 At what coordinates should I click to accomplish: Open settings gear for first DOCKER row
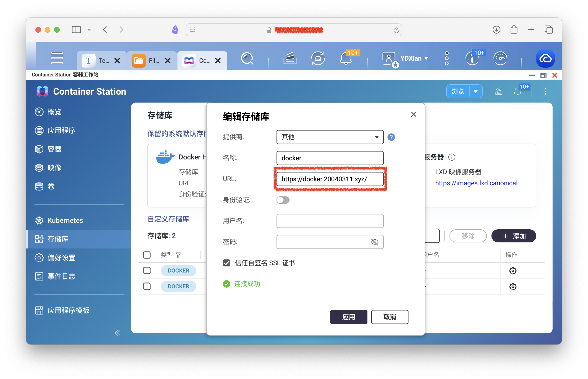tap(513, 271)
